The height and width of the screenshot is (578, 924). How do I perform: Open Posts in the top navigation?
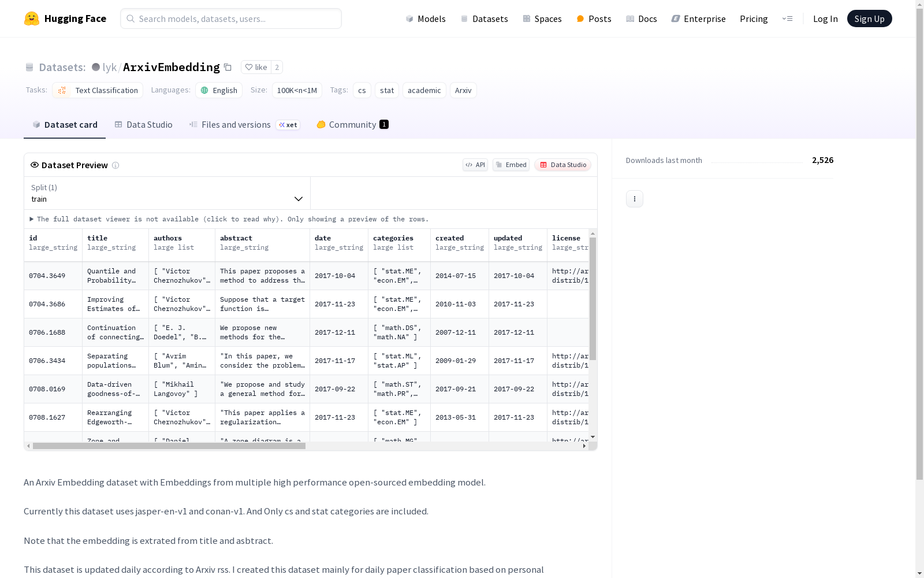click(x=594, y=18)
